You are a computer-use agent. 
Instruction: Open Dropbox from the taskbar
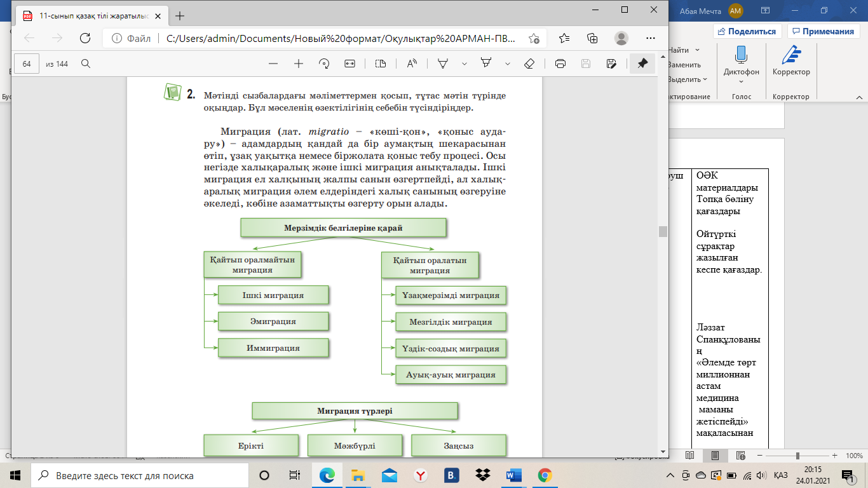click(x=482, y=475)
